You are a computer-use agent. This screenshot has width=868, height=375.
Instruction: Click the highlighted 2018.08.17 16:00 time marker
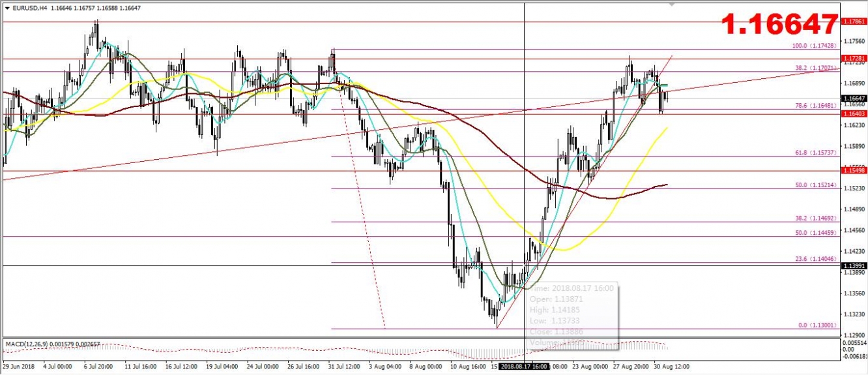coord(525,367)
